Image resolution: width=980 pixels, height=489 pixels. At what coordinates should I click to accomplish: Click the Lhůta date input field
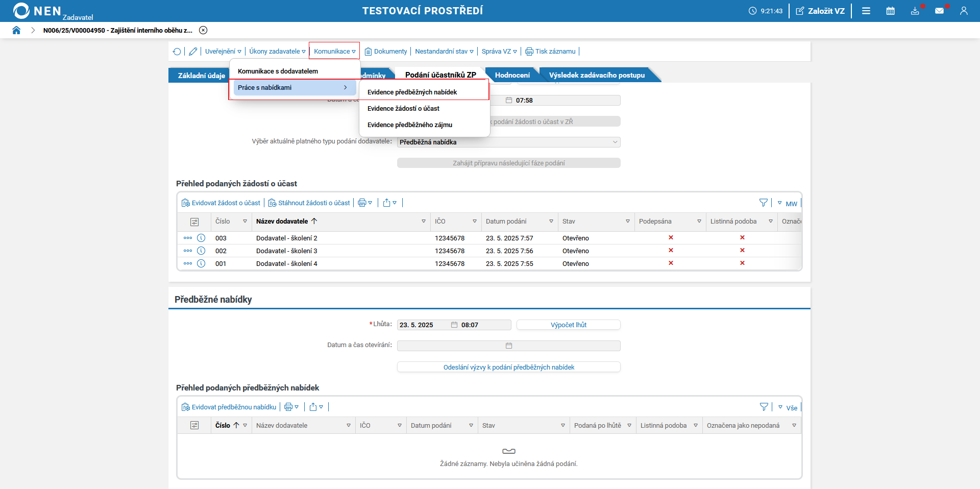[x=424, y=325]
